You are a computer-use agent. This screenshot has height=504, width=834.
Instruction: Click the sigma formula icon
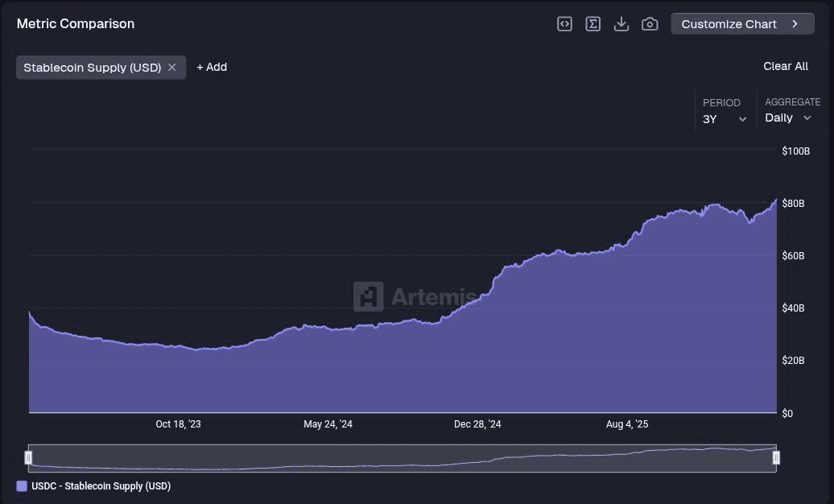point(593,24)
